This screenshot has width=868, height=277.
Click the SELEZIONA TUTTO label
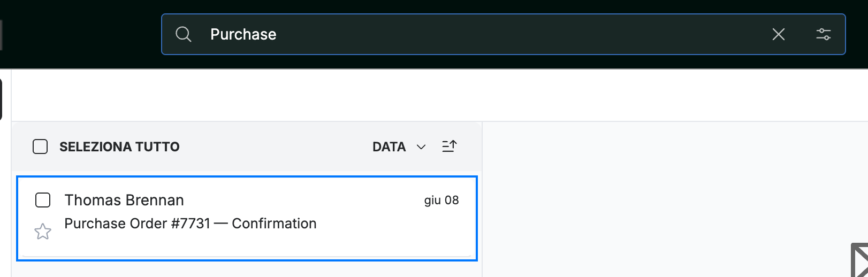click(x=119, y=147)
